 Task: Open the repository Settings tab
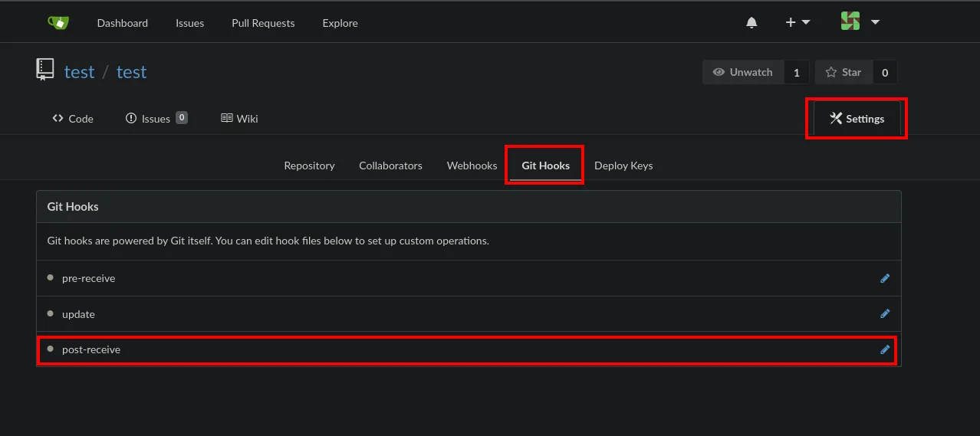pyautogui.click(x=857, y=118)
